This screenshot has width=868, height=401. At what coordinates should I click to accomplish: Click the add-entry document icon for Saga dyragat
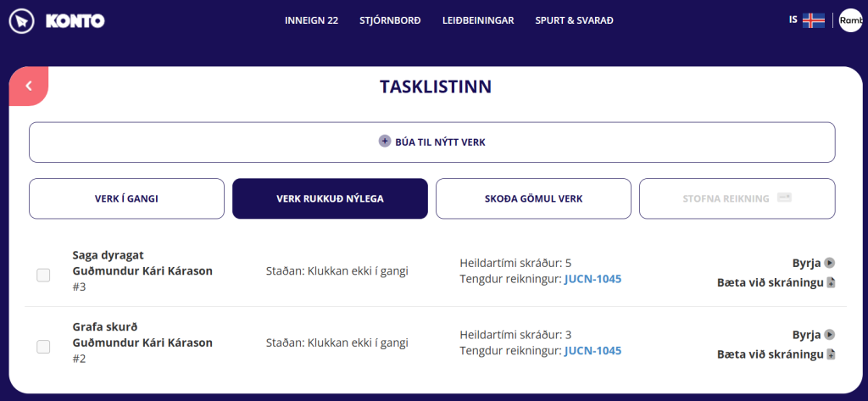point(831,283)
